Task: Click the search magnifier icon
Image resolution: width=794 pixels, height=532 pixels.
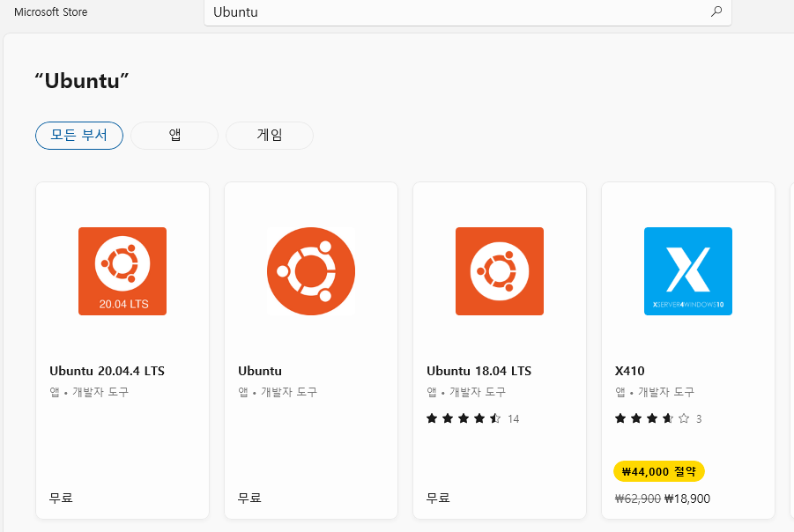Action: coord(716,11)
